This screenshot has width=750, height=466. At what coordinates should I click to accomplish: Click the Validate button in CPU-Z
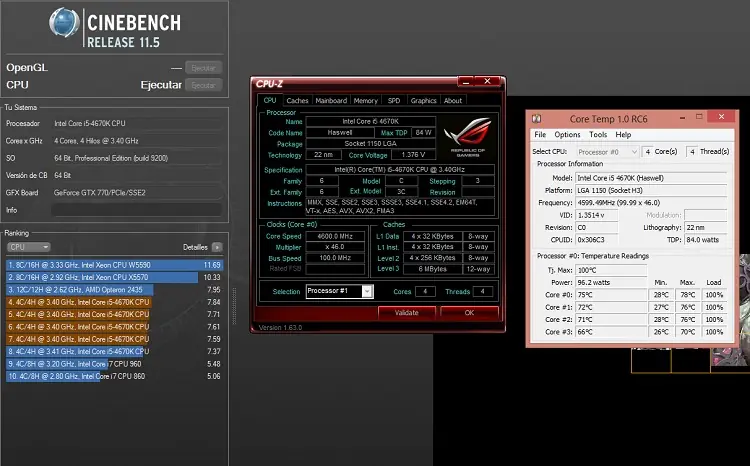tap(407, 312)
